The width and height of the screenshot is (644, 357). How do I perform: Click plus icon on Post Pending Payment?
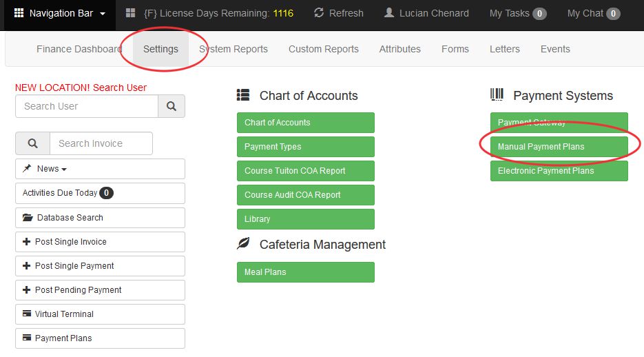click(x=27, y=289)
